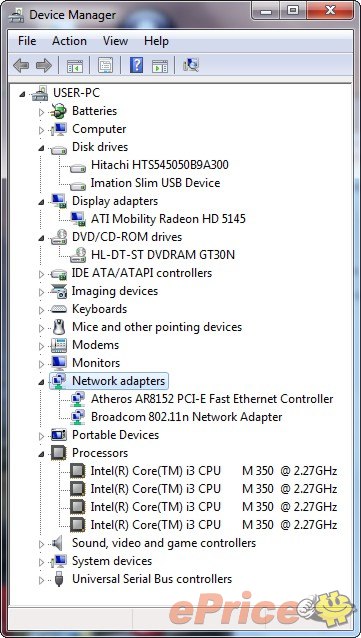
Task: Select HL-DT-ST DVDRAM GT30N drive
Action: (163, 255)
